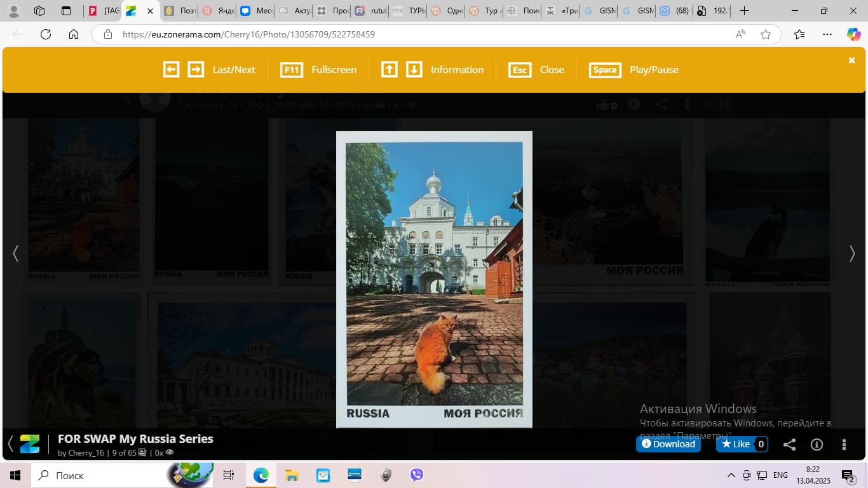Open a new browser tab
This screenshot has height=488, width=868.
pyautogui.click(x=745, y=11)
